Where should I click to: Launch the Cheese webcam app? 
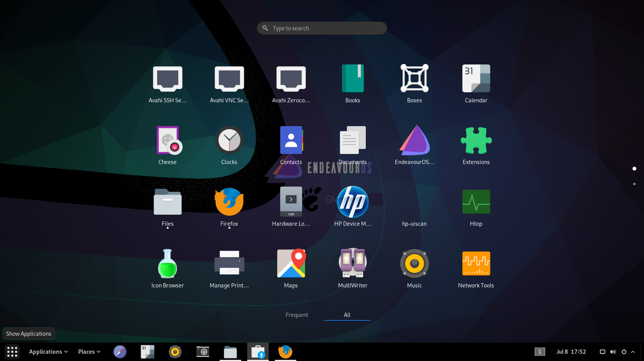click(x=168, y=145)
